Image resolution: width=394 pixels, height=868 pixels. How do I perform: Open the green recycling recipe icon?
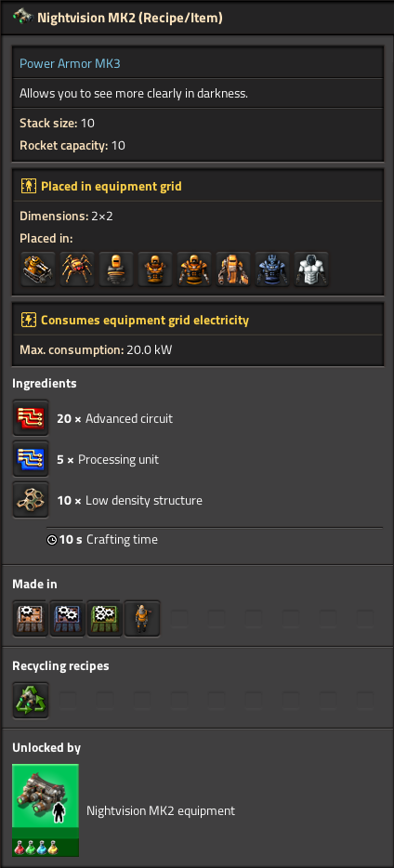tap(31, 701)
